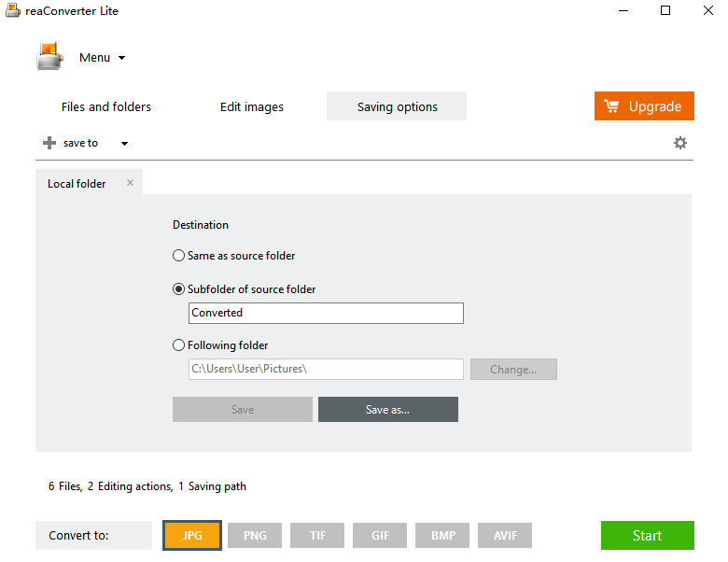Close the Local folder tab with X
This screenshot has width=728, height=562.
tap(131, 183)
